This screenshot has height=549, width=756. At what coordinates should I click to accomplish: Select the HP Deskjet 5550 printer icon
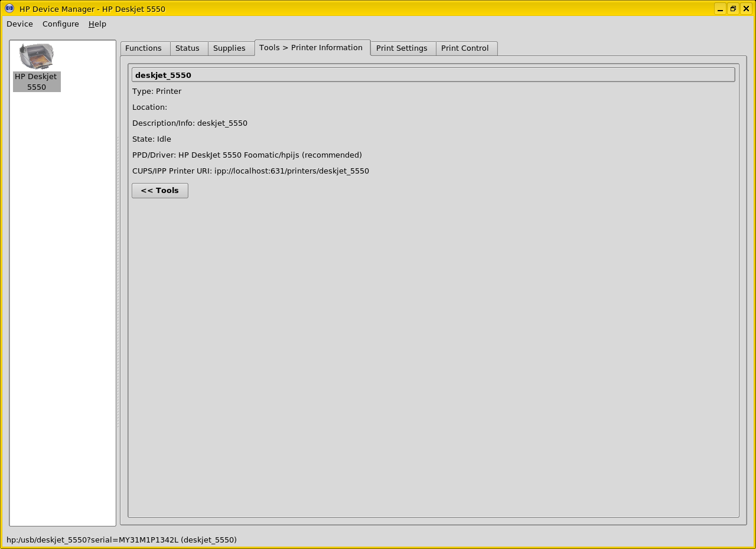point(37,56)
